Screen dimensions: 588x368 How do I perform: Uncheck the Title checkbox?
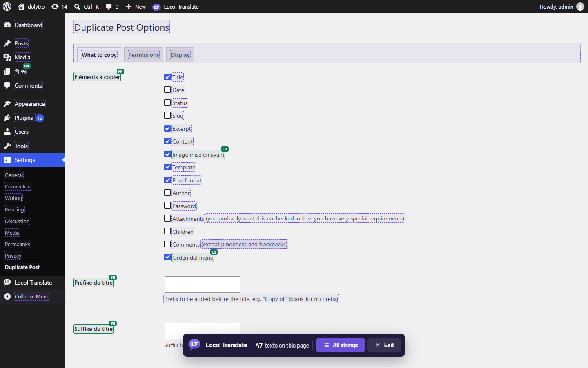167,77
